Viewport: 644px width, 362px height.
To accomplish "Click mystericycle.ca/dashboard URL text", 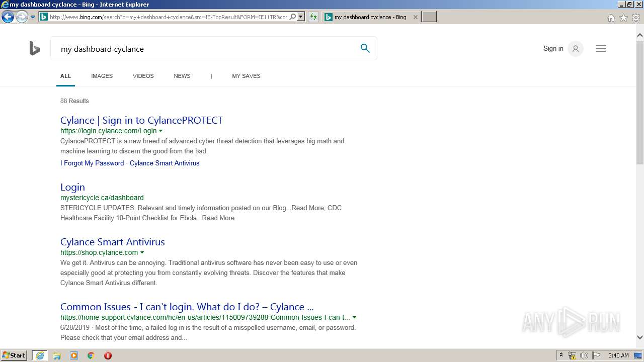I will (x=102, y=198).
